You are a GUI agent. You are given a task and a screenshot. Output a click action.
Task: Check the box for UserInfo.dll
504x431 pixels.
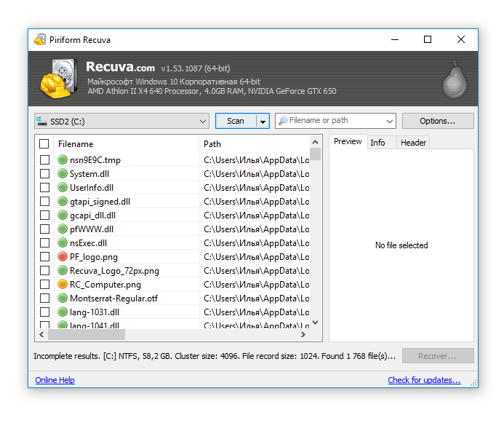pyautogui.click(x=44, y=187)
